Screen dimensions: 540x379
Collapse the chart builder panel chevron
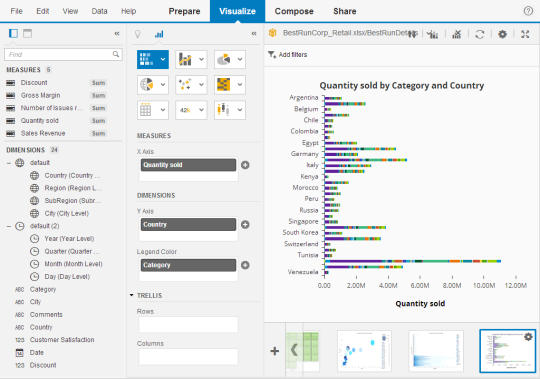point(254,33)
